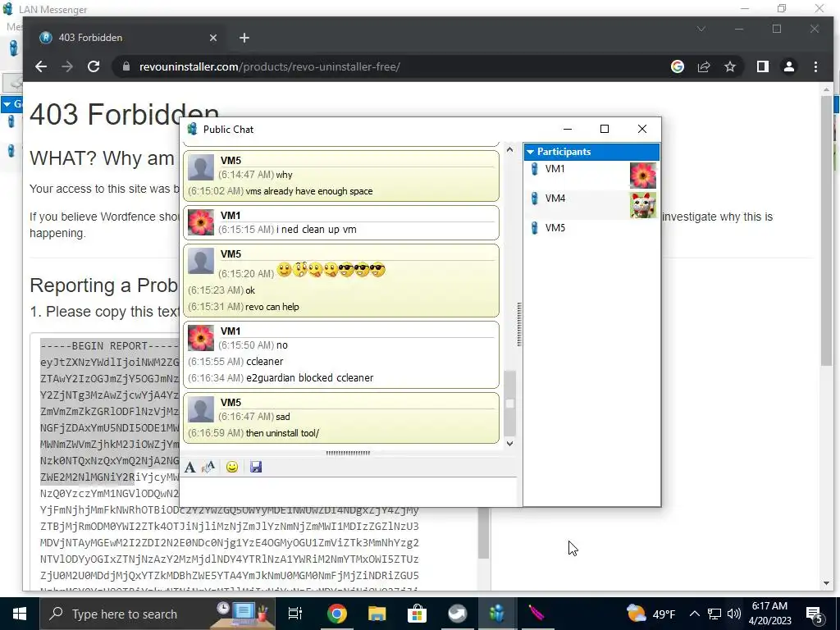Click the chat history scroll down arrow
840x630 pixels.
pyautogui.click(x=510, y=443)
